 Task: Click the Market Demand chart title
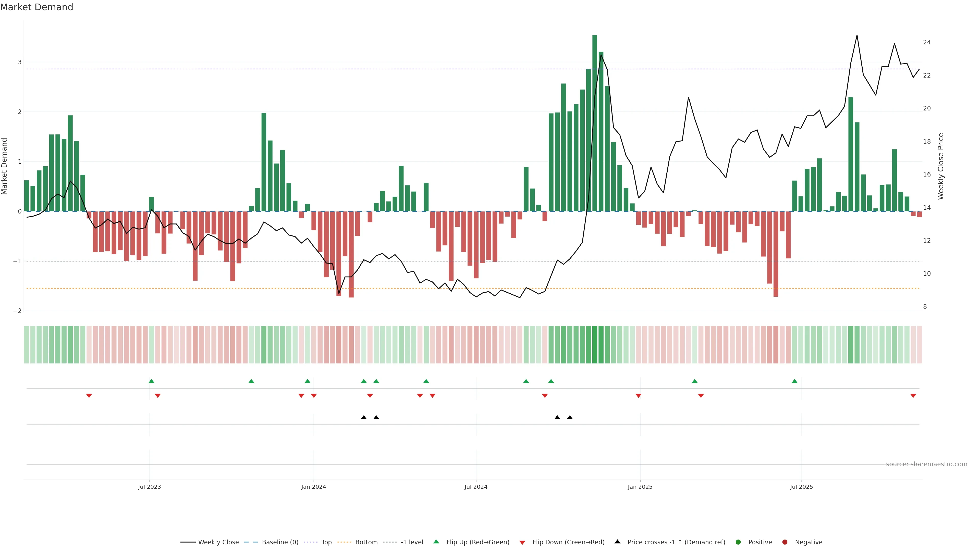click(x=36, y=7)
